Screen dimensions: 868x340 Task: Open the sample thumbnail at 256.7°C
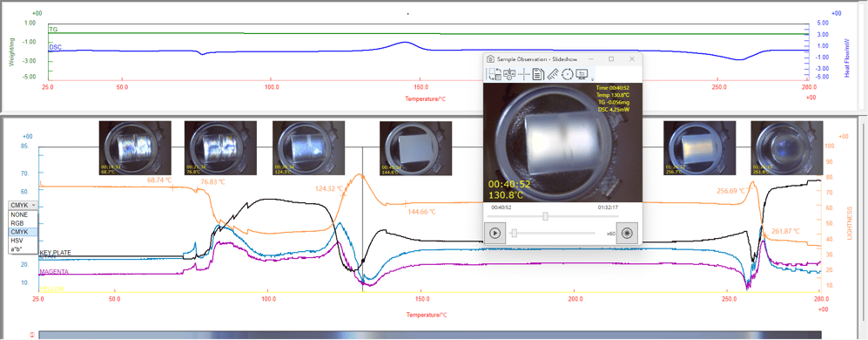(x=700, y=147)
